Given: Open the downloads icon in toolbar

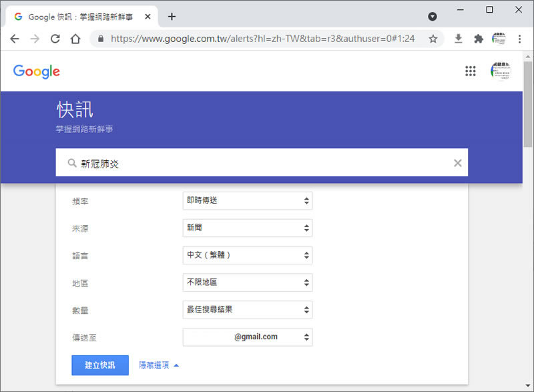Looking at the screenshot, I should coord(459,39).
